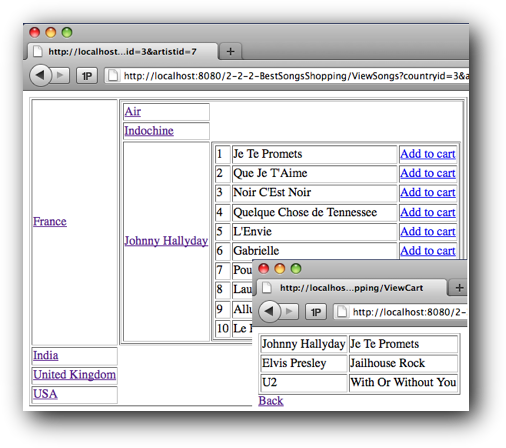Close the main browser window with the red button
The width and height of the screenshot is (506, 448).
pyautogui.click(x=35, y=32)
